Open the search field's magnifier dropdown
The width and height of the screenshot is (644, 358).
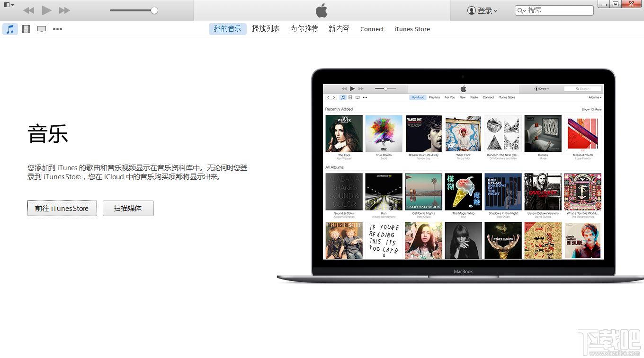point(522,10)
